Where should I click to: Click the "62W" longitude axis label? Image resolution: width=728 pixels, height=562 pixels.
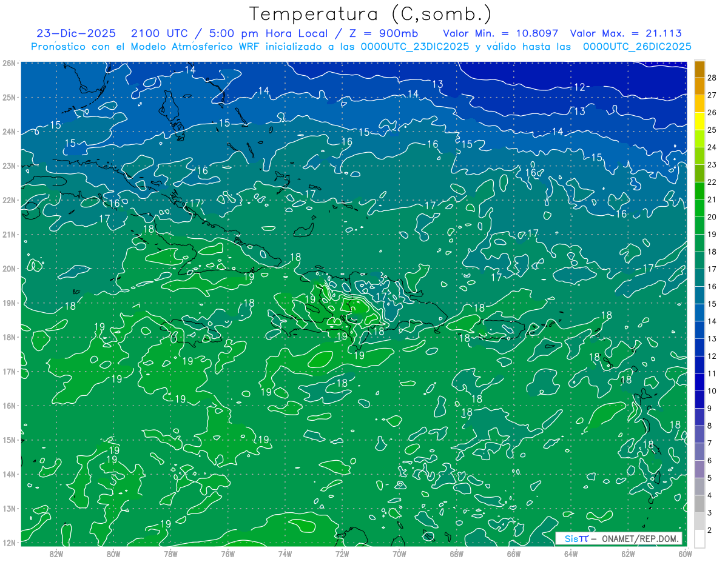point(628,553)
